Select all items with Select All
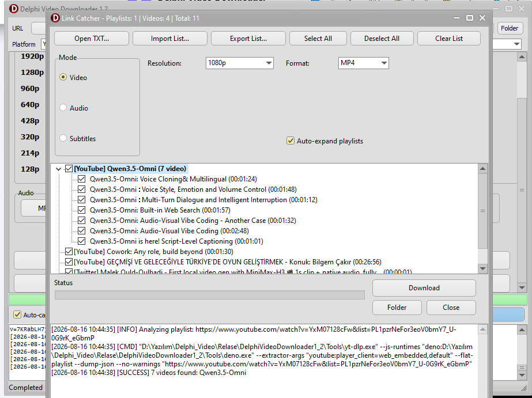Image resolution: width=532 pixels, height=398 pixels. [318, 39]
